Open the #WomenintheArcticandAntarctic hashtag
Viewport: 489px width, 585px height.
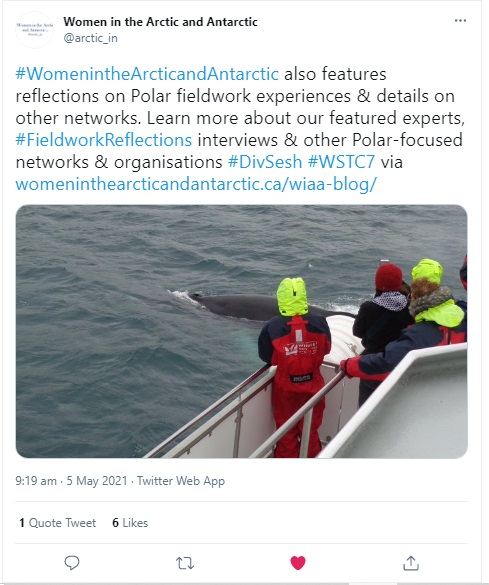click(x=147, y=74)
